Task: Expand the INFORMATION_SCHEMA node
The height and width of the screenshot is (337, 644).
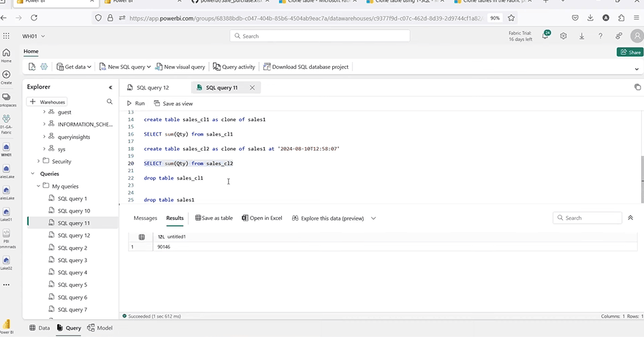Action: (x=44, y=124)
